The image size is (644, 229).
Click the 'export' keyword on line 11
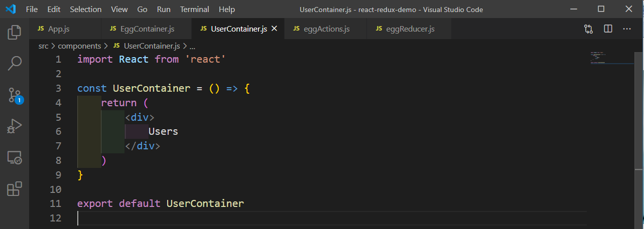[x=95, y=203]
